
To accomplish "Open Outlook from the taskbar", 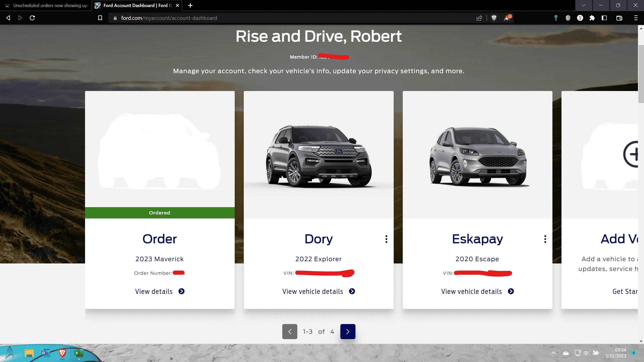I will point(45,353).
